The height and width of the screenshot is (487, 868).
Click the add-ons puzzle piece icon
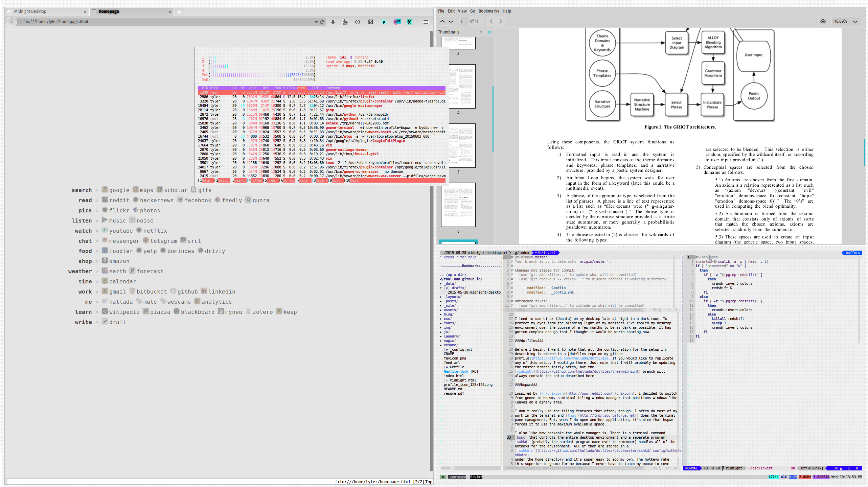point(345,22)
